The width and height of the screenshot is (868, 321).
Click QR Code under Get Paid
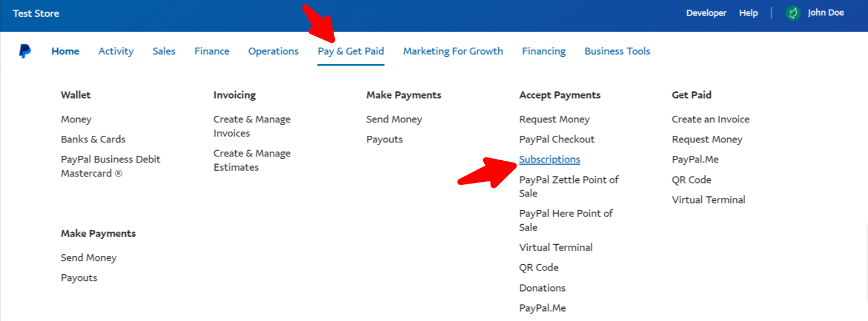pyautogui.click(x=692, y=180)
